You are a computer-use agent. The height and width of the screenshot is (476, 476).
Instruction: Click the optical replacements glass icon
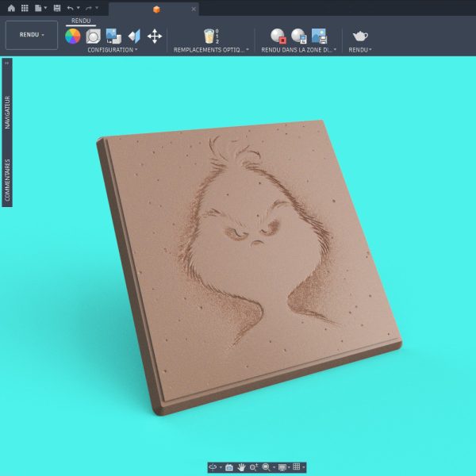(211, 36)
